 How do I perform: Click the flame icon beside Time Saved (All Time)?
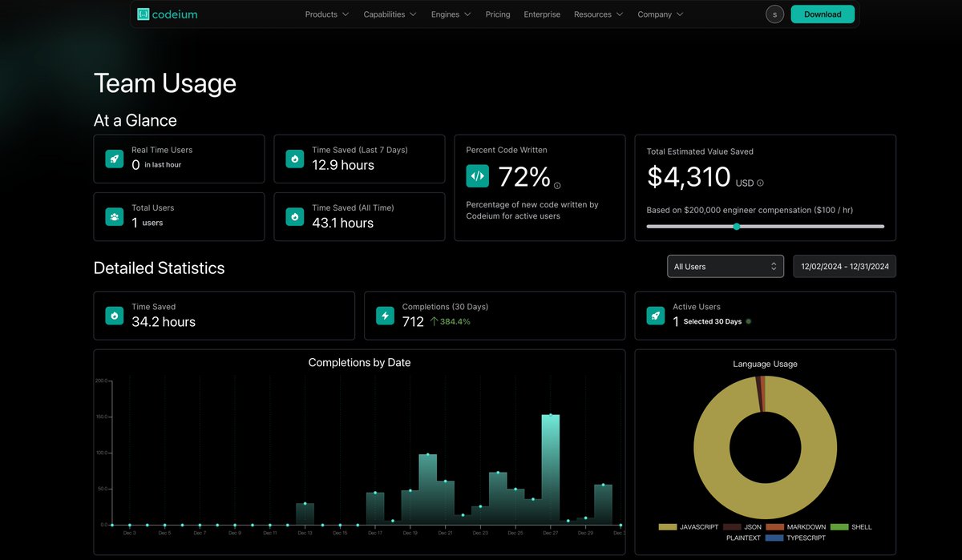pos(294,216)
